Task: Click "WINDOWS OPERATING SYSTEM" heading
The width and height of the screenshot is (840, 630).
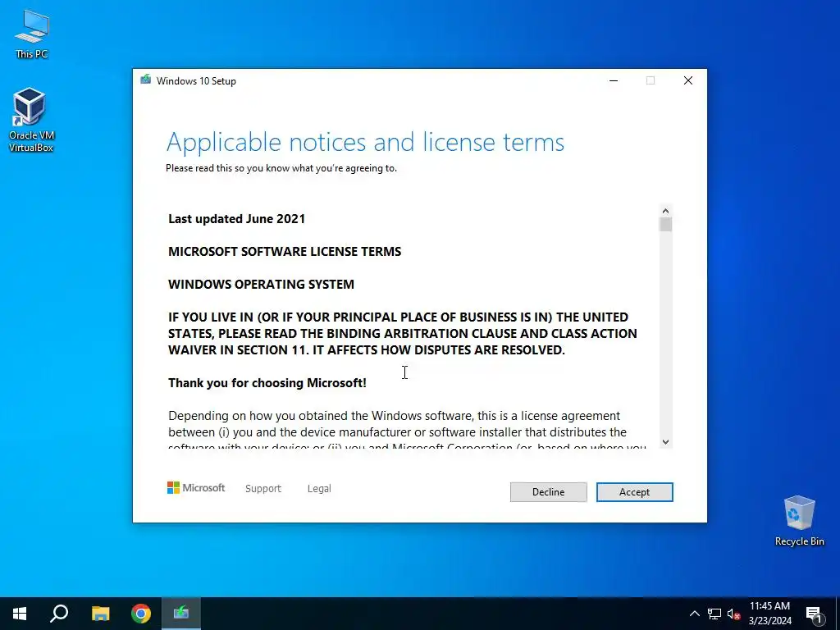Action: [261, 284]
